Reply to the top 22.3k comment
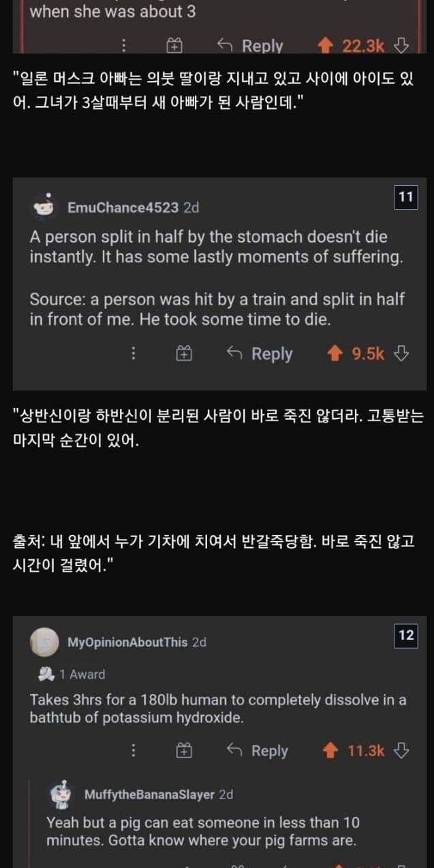Screen dimensions: 434x868 tap(250, 46)
